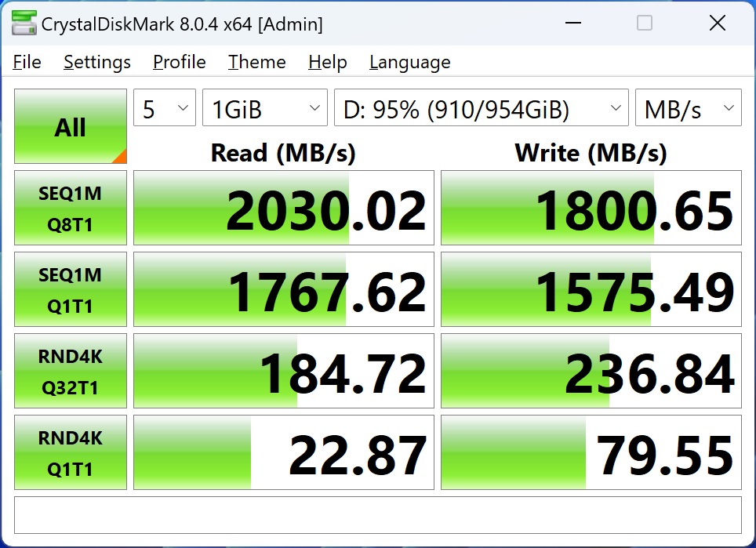Screen dimensions: 756x548
Task: Click the empty comment field at bottom
Action: point(378,515)
